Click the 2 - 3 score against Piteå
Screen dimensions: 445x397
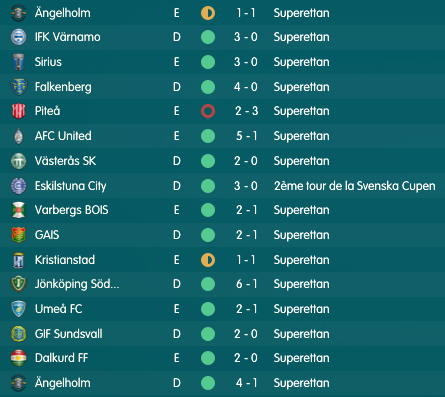coord(246,111)
